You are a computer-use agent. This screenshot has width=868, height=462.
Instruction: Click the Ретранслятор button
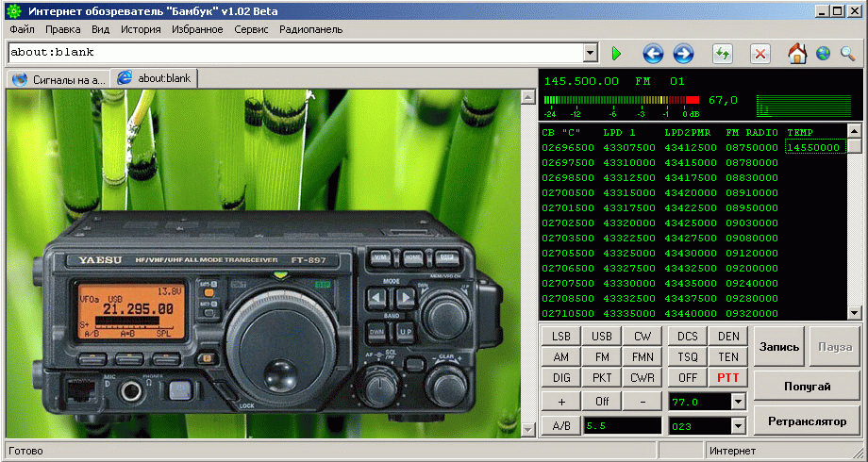[807, 421]
